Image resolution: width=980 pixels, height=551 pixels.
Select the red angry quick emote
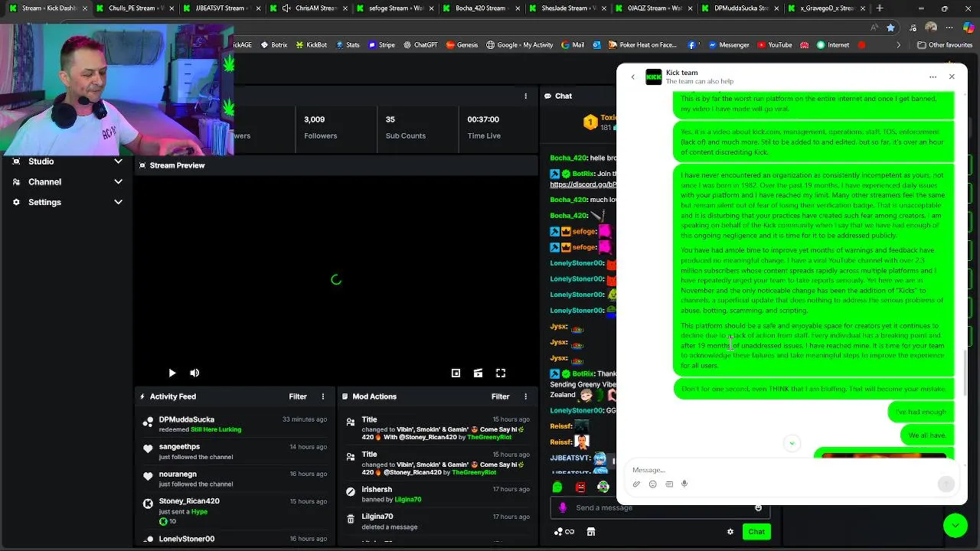pyautogui.click(x=580, y=487)
